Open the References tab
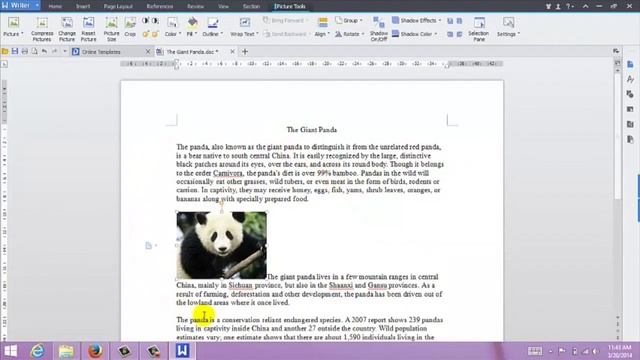The height and width of the screenshot is (360, 640). (160, 7)
